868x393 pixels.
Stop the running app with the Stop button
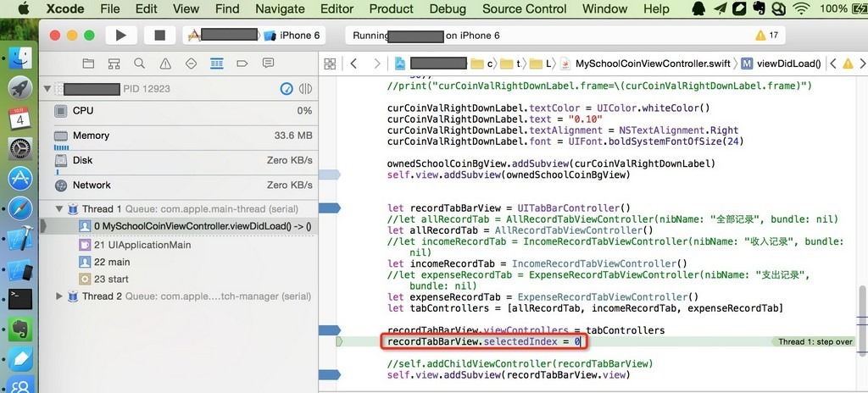tap(160, 36)
